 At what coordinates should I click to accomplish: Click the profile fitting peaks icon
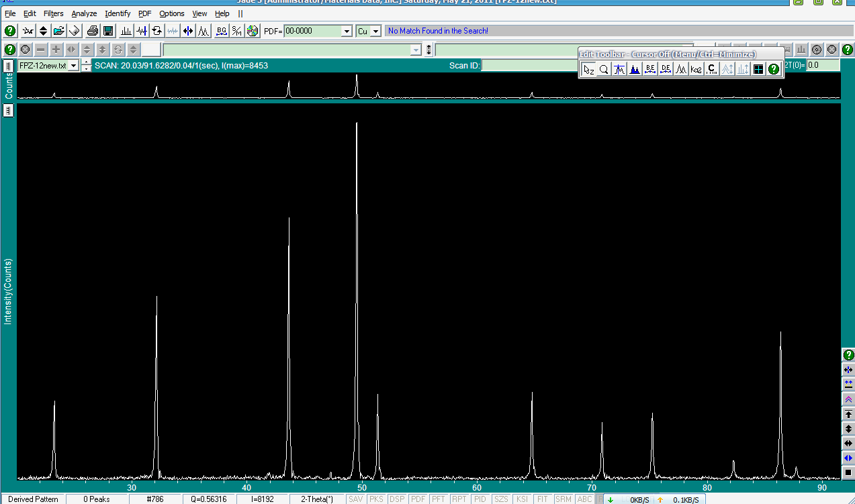pos(204,31)
